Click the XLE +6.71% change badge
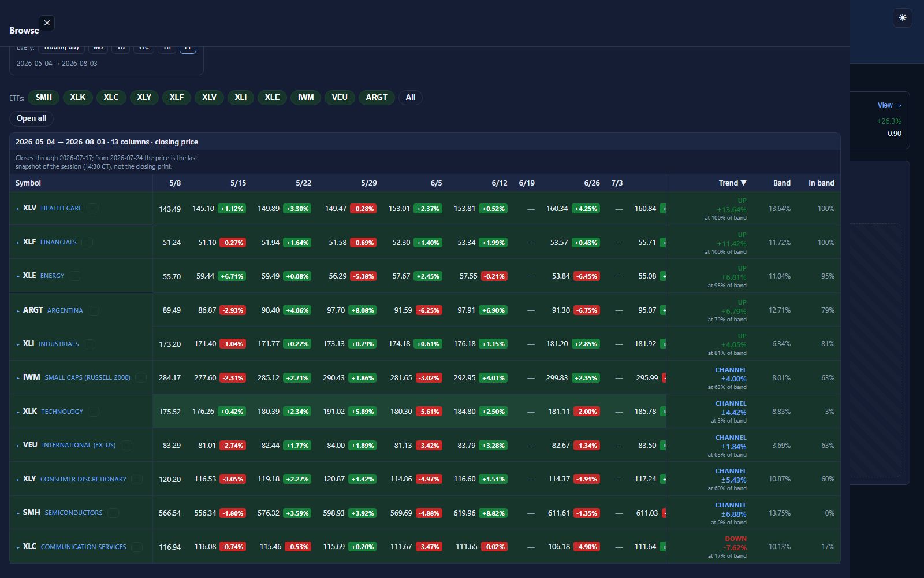The image size is (924, 578). coord(232,276)
